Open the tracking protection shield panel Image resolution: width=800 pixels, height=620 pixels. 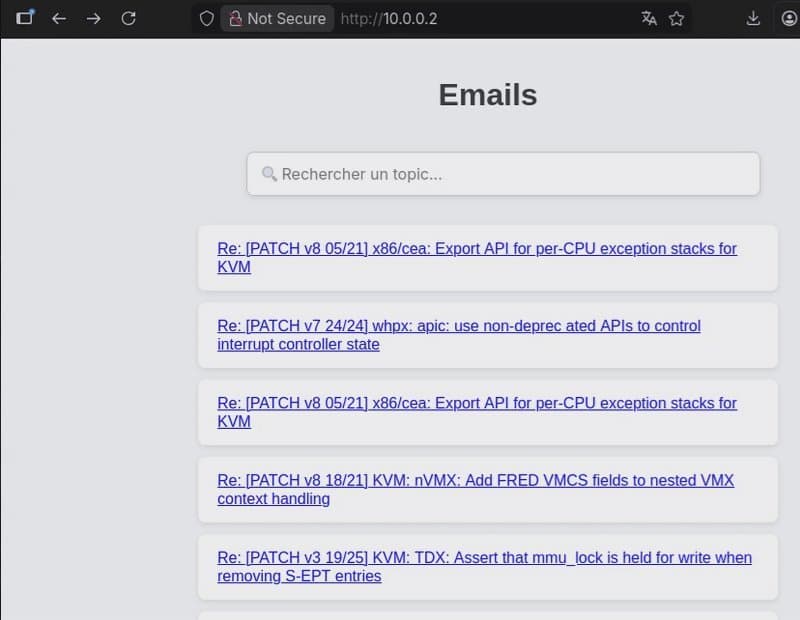point(206,18)
